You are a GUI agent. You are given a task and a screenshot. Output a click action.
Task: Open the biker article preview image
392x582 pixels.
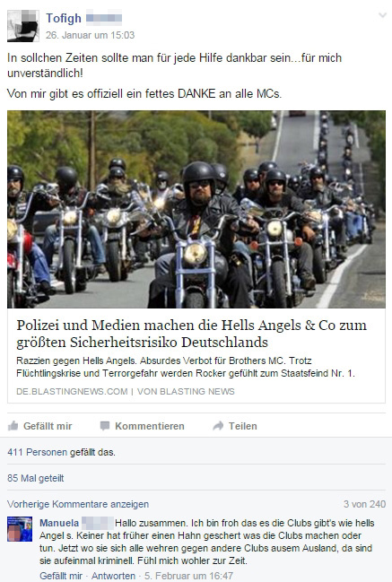196,209
